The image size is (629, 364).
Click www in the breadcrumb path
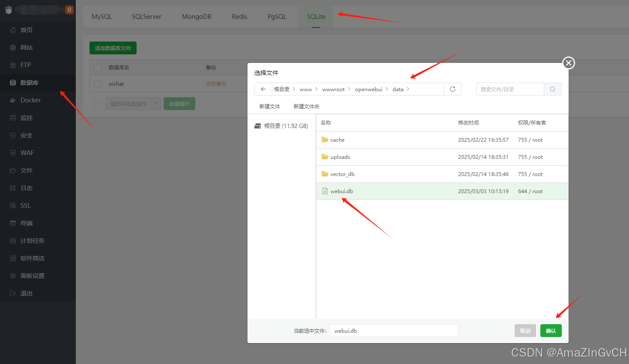306,89
